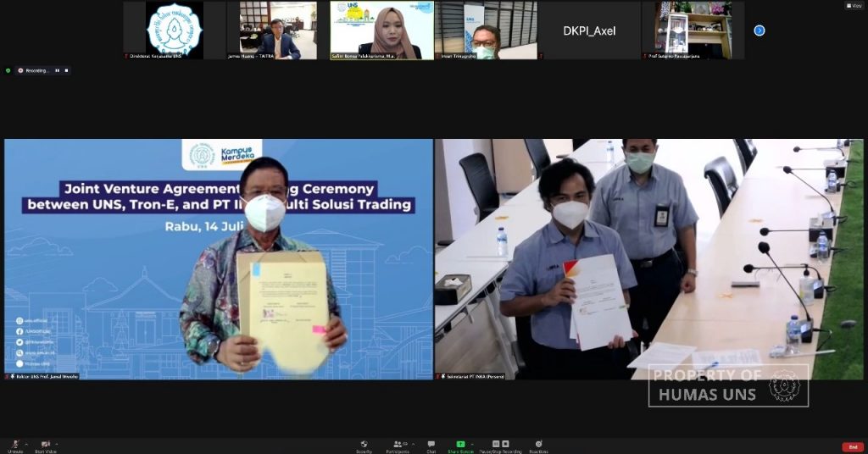Click the Rektor UNS Prof. Jamal video

tap(219, 259)
